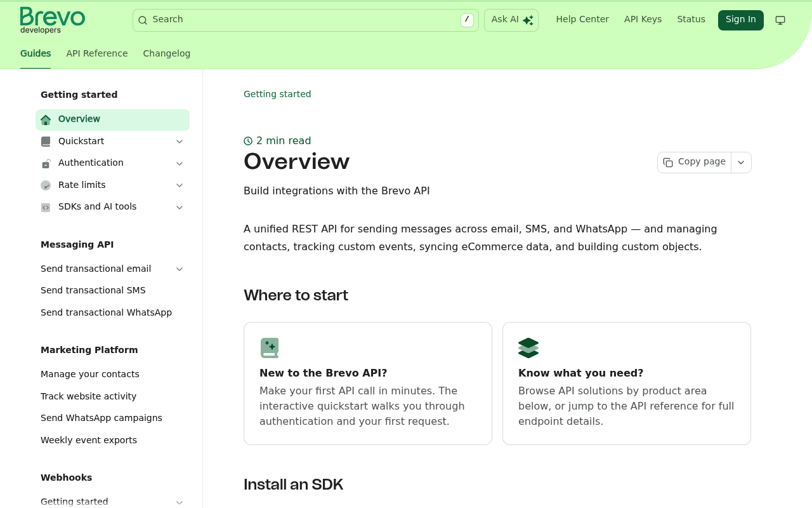The width and height of the screenshot is (812, 508).
Task: Open the Status link
Action: pyautogui.click(x=691, y=19)
